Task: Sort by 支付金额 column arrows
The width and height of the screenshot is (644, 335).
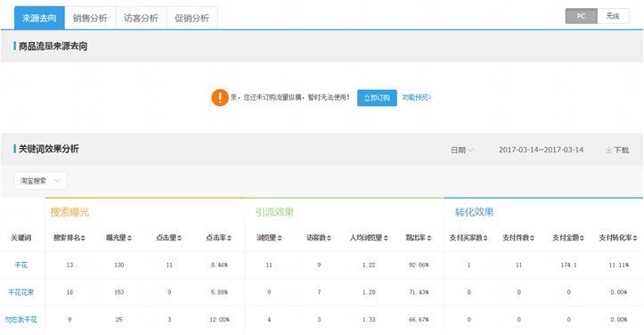Action: pos(582,238)
